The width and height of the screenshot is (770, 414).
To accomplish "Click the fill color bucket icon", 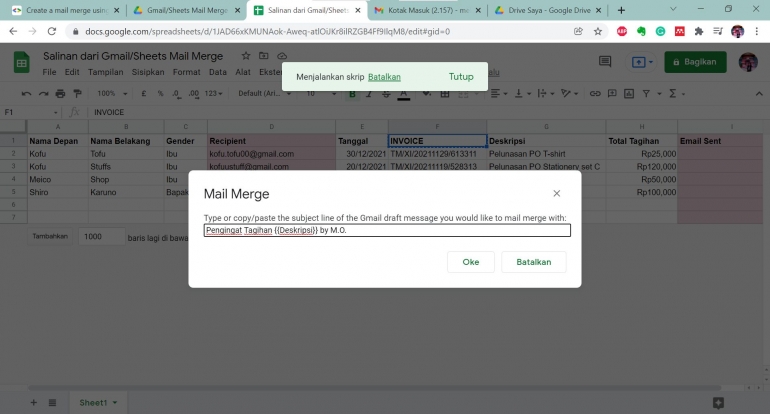I will tap(426, 93).
